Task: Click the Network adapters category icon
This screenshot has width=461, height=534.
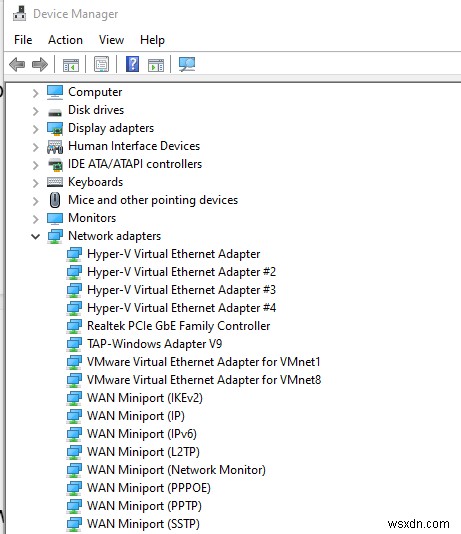Action: (55, 236)
